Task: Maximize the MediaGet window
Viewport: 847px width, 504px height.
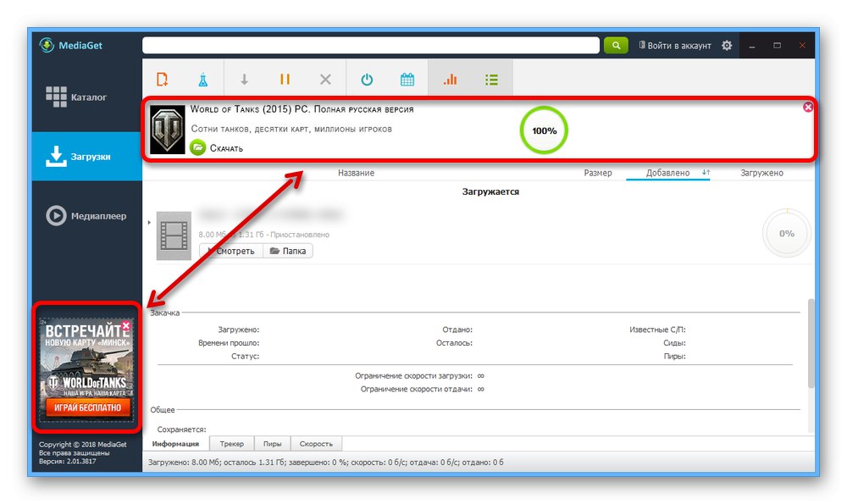Action: point(778,46)
